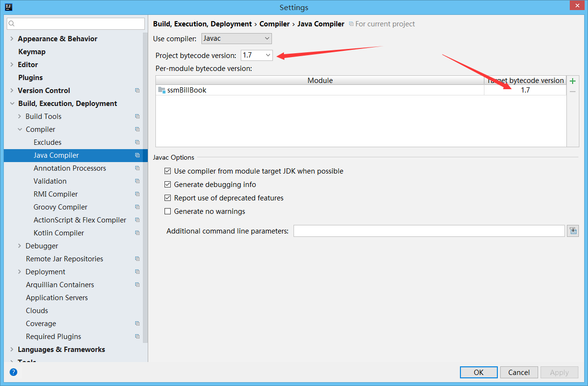This screenshot has height=386, width=588.
Task: Click the Cancel button
Action: tap(519, 373)
